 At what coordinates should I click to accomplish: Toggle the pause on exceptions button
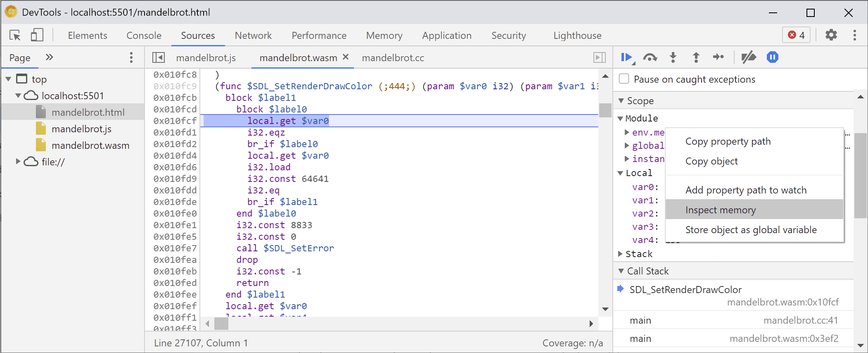tap(772, 57)
